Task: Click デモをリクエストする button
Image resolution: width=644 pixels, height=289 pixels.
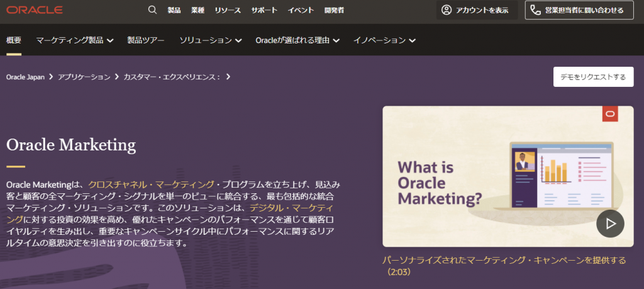Action: (x=594, y=77)
